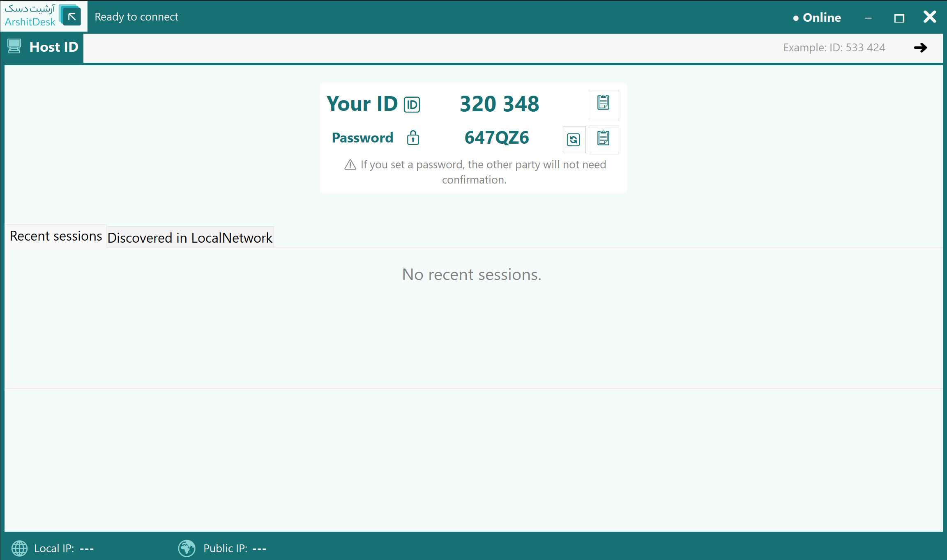Image resolution: width=947 pixels, height=560 pixels.
Task: Click the Local IP label
Action: pos(54,548)
